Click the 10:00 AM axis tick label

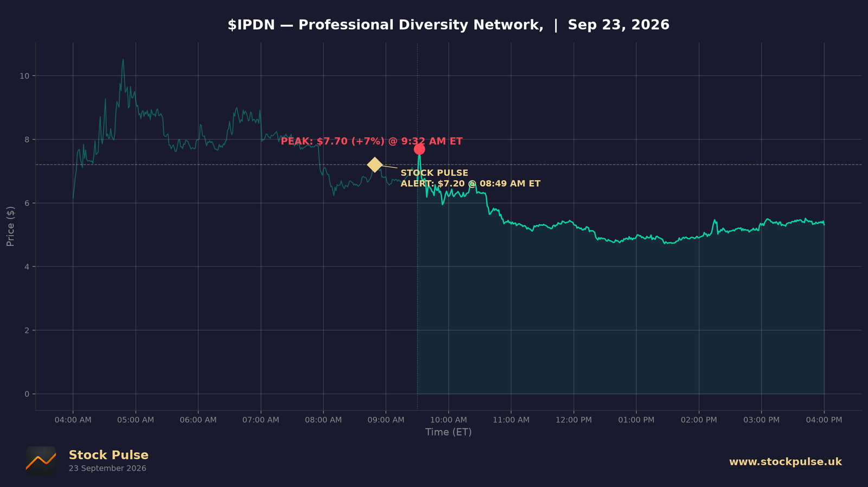click(x=449, y=420)
